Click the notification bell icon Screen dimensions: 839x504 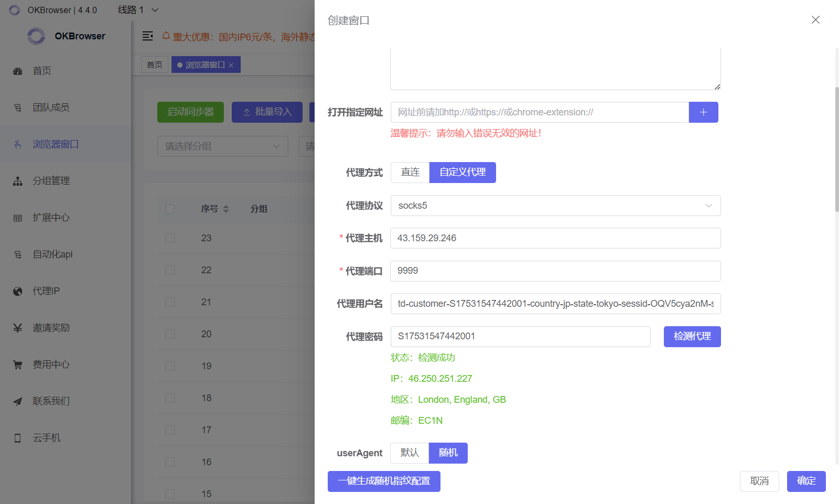pos(167,36)
